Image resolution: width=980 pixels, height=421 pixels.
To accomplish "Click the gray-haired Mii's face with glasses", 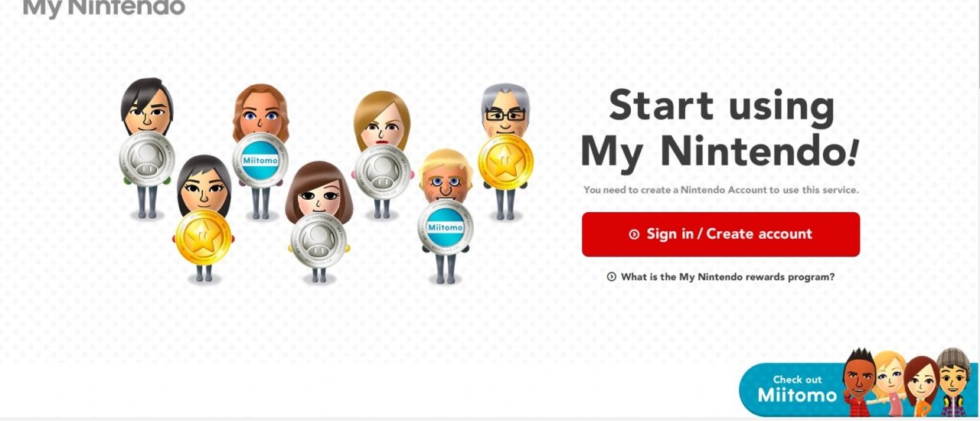I will pos(505,115).
